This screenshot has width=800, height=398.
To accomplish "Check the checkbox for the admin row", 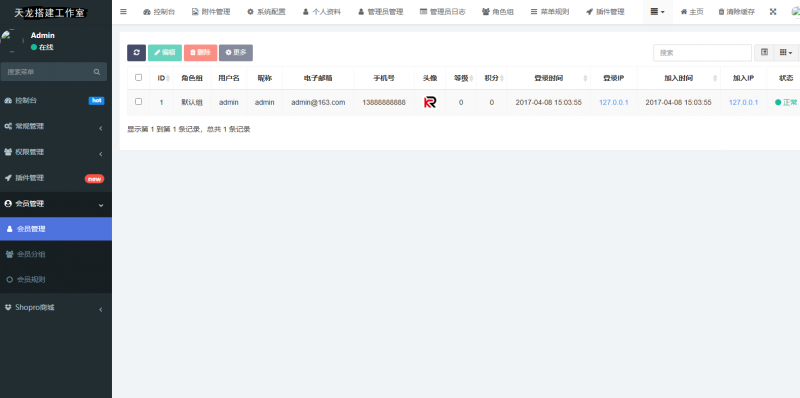I will [138, 102].
